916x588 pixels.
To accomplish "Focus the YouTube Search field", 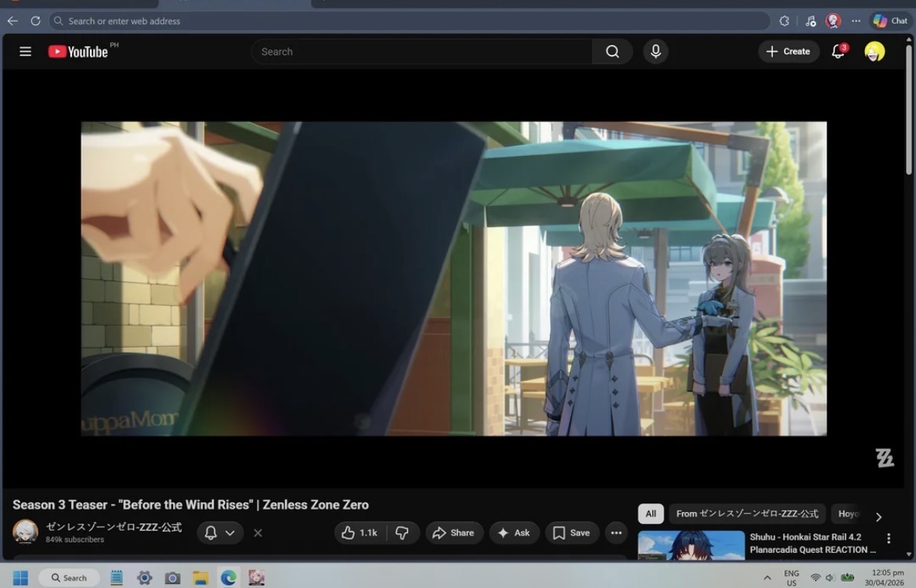I will click(x=422, y=52).
